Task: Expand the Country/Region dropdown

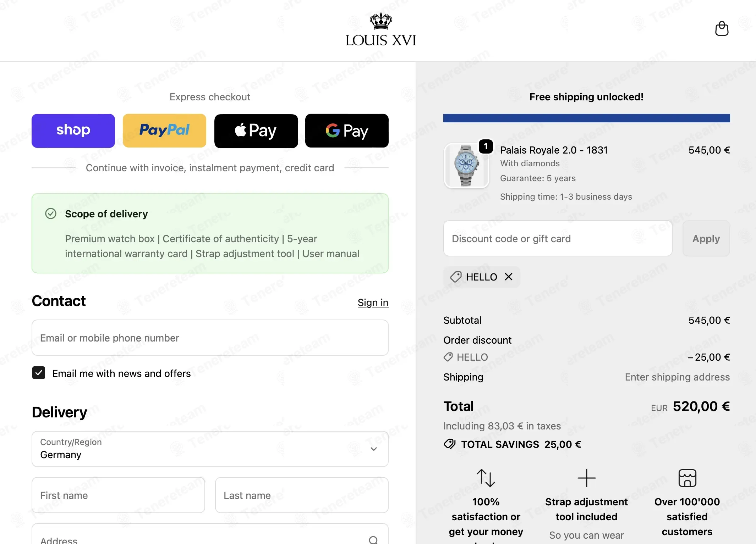Action: click(210, 449)
